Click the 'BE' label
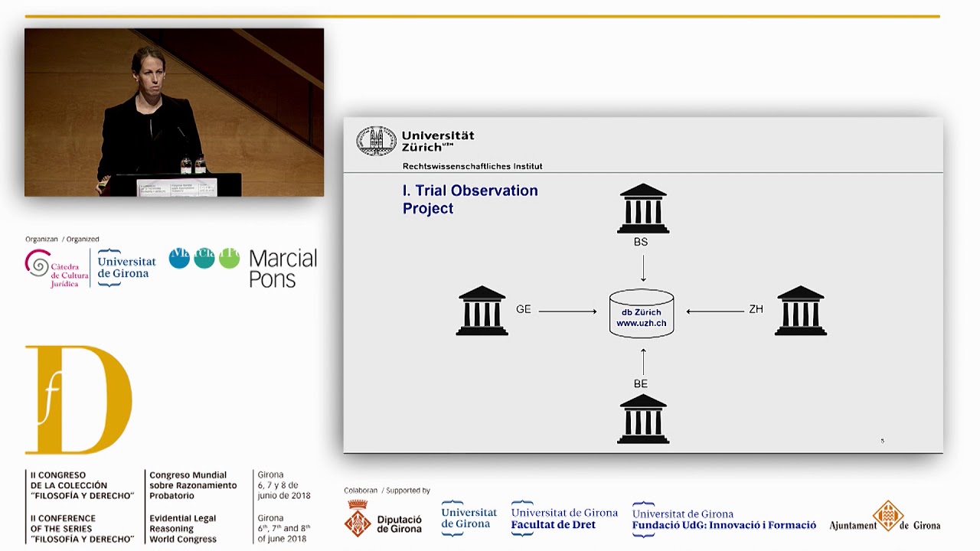The height and width of the screenshot is (551, 980). pos(641,383)
